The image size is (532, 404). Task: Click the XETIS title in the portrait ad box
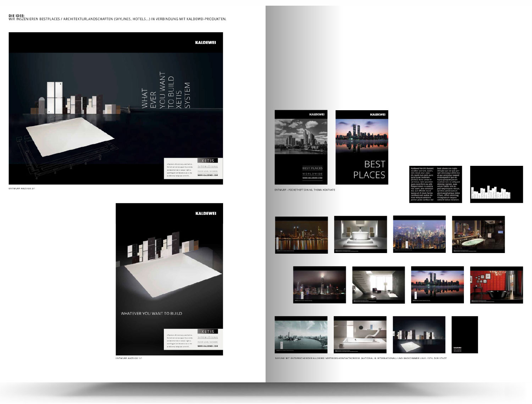point(208,331)
